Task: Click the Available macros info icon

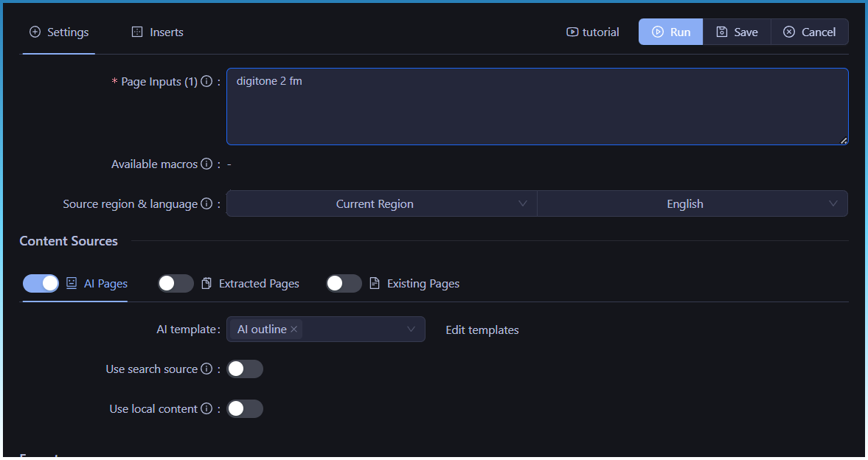Action: point(206,164)
